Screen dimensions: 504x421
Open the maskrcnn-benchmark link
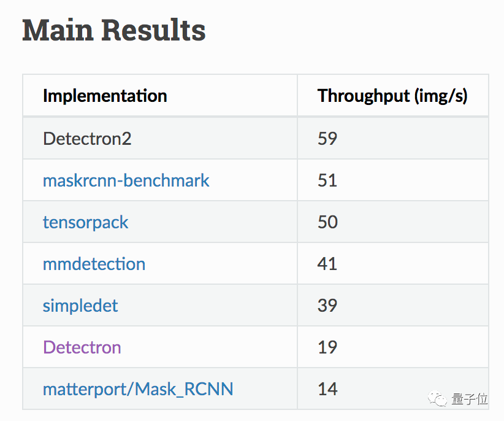126,180
